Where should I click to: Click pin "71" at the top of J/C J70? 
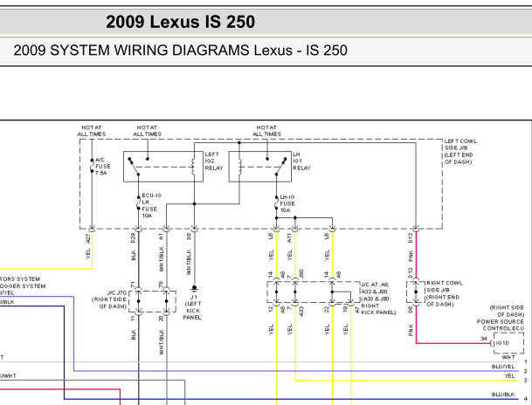133,284
